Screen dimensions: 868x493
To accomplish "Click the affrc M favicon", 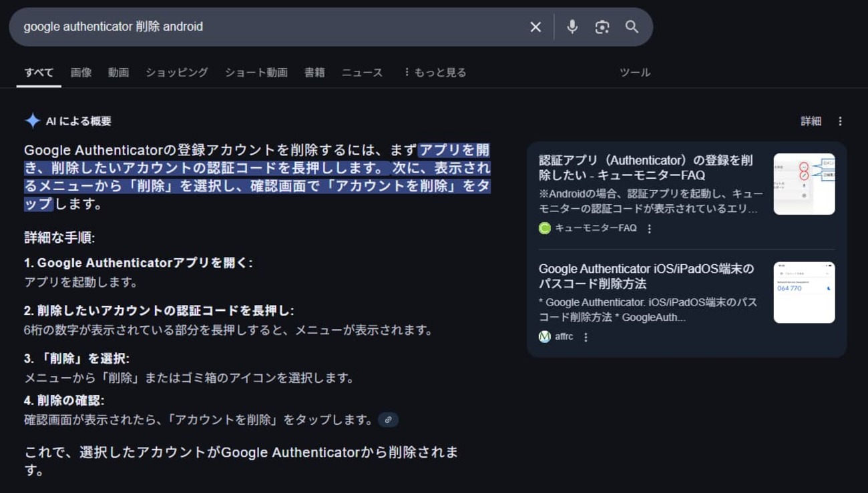I will tap(544, 336).
